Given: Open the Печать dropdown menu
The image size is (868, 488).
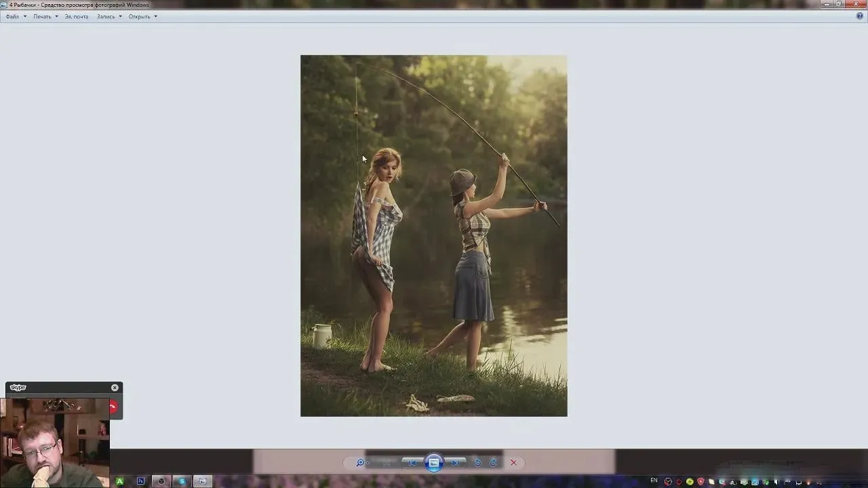Looking at the screenshot, I should click(x=43, y=16).
